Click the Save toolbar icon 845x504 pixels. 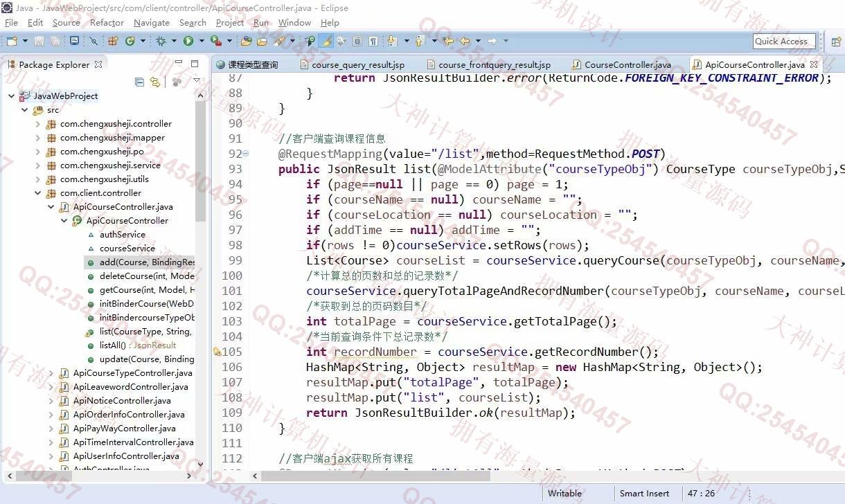tap(39, 42)
